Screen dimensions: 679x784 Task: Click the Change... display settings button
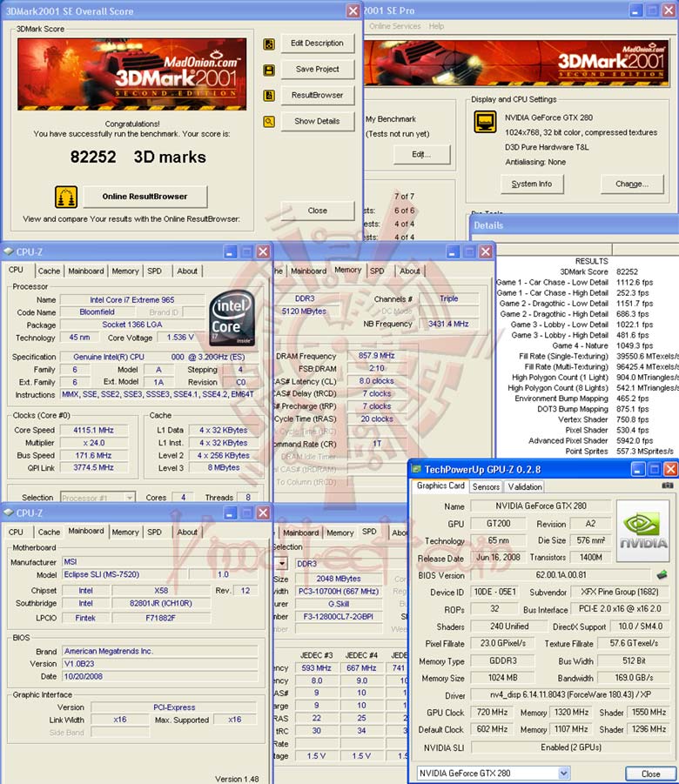[632, 184]
